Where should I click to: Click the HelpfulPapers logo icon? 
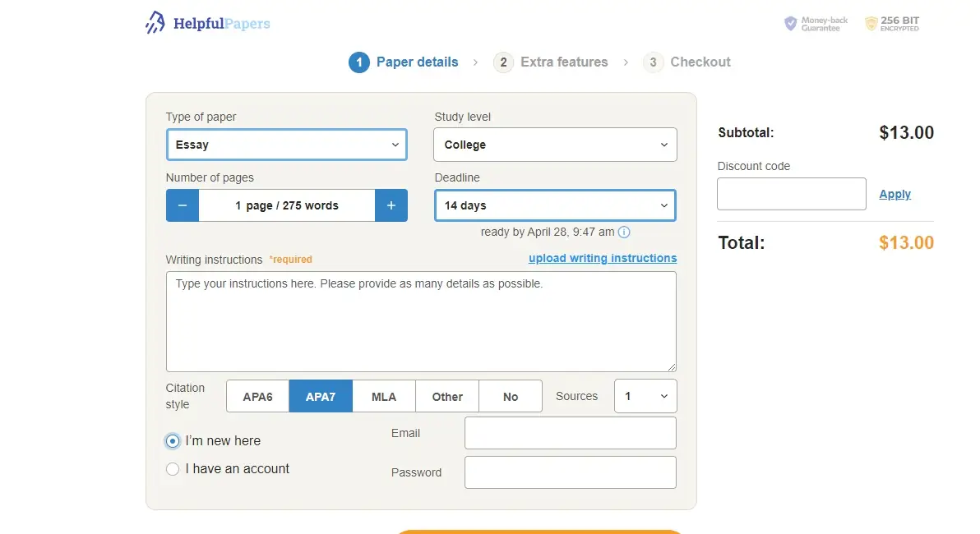coord(155,22)
